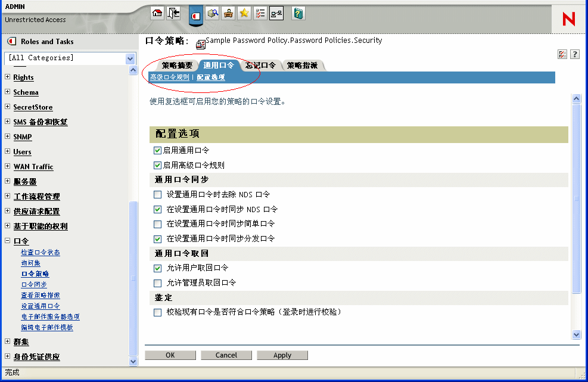Open 口令同步 link

34,284
